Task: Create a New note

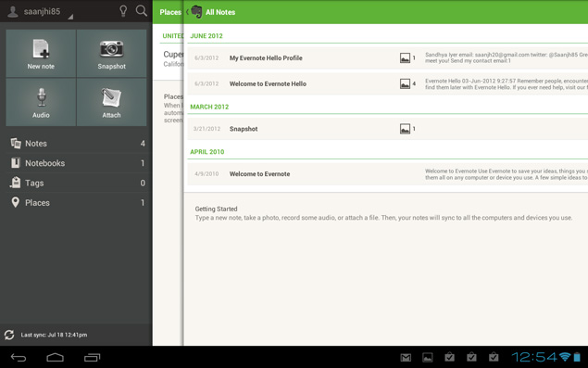Action: pyautogui.click(x=41, y=54)
